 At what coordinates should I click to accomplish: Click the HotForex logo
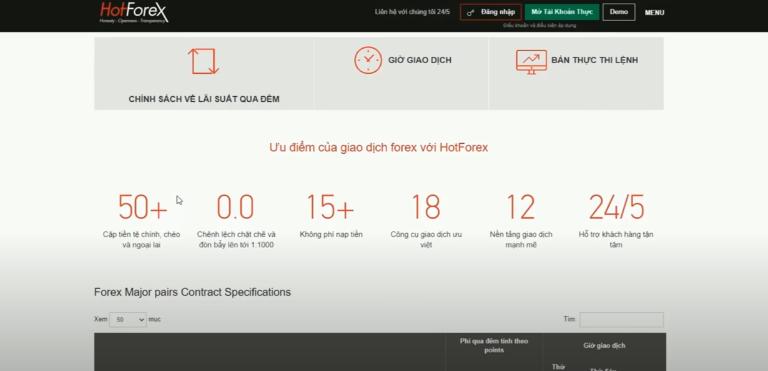pyautogui.click(x=134, y=12)
